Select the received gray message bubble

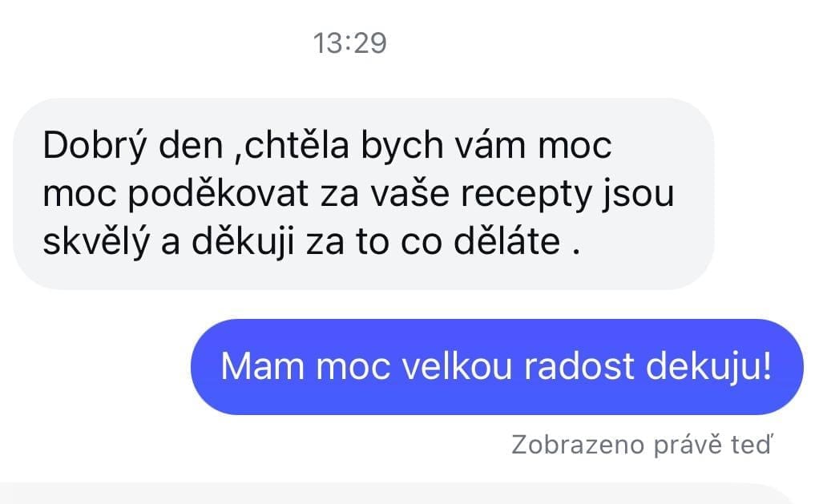pos(363,194)
